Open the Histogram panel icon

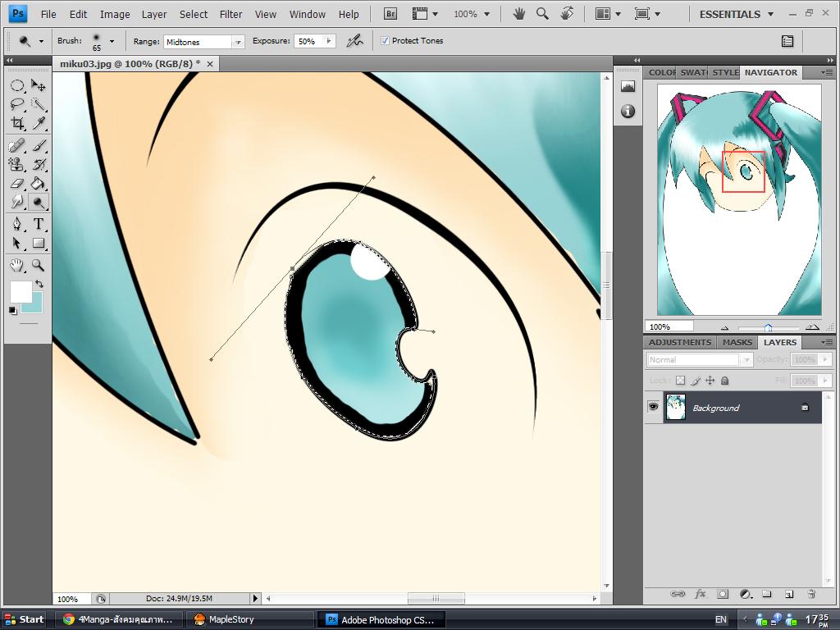pos(628,86)
